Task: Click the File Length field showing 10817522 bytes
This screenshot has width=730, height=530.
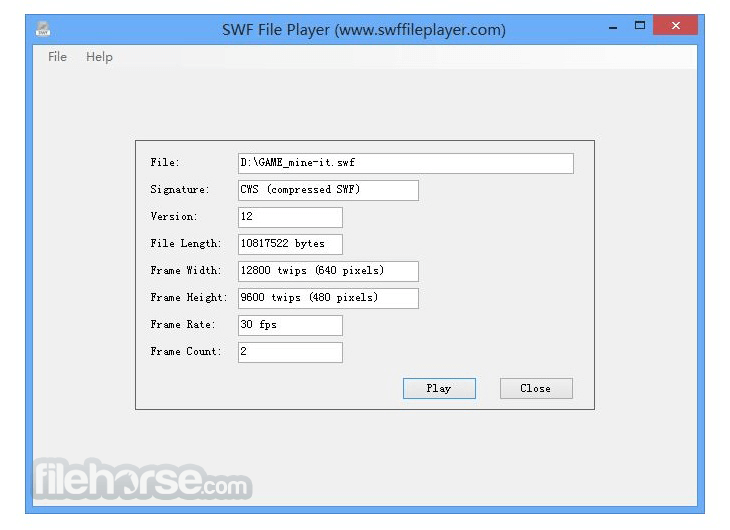Action: (290, 245)
